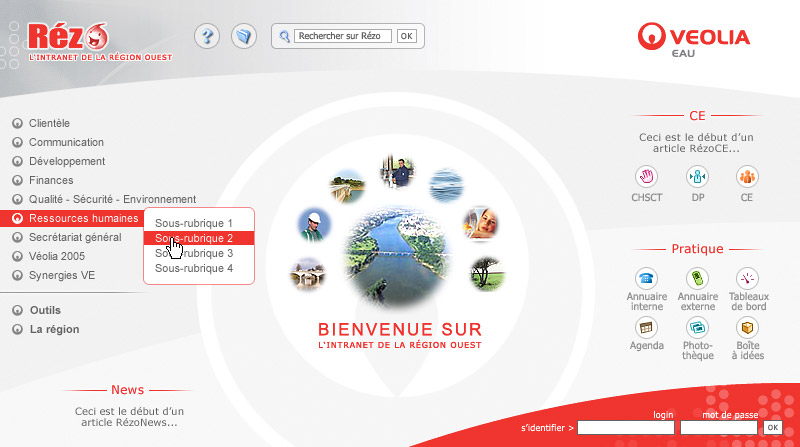Image resolution: width=800 pixels, height=447 pixels.
Task: Click the bullet icon beside Clientèle
Action: 17,123
